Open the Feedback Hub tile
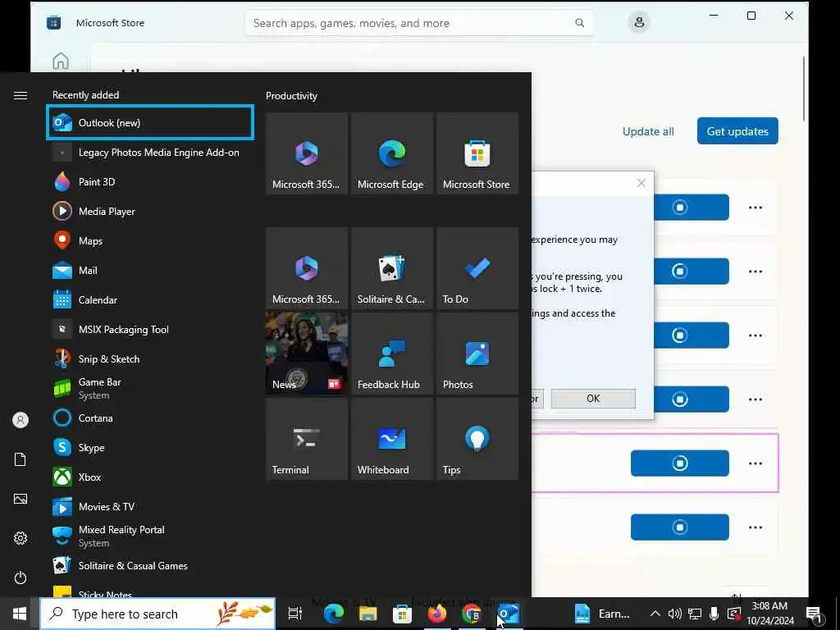This screenshot has width=840, height=630. [391, 354]
